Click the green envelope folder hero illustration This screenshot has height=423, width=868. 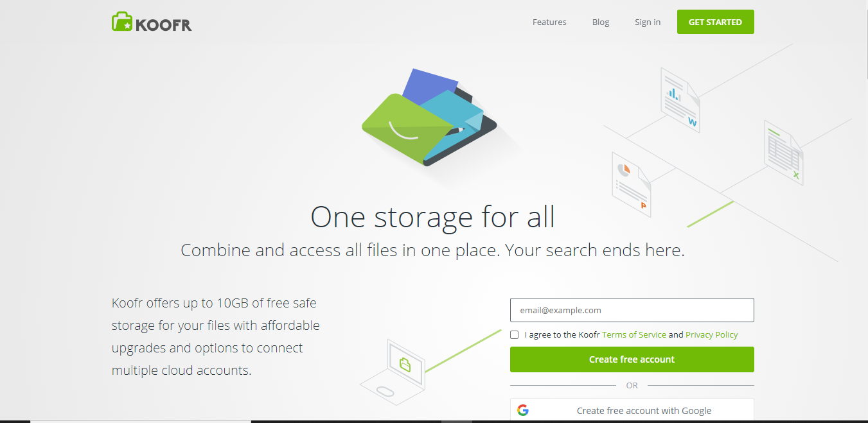429,117
